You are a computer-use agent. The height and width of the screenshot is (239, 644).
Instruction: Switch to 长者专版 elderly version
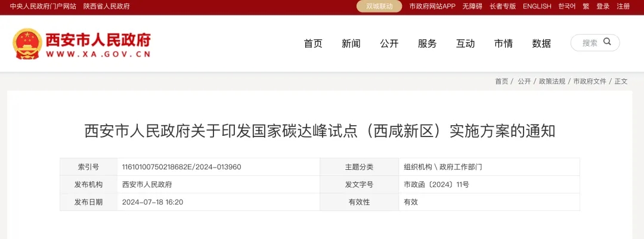503,7
